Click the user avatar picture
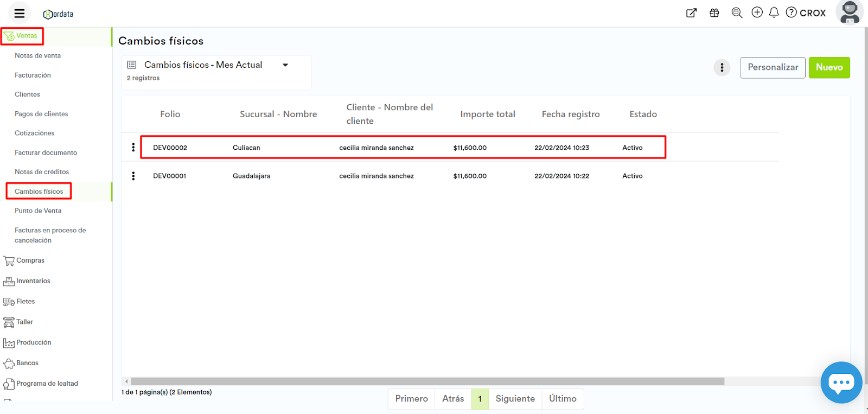Image resolution: width=868 pixels, height=414 pixels. click(849, 12)
